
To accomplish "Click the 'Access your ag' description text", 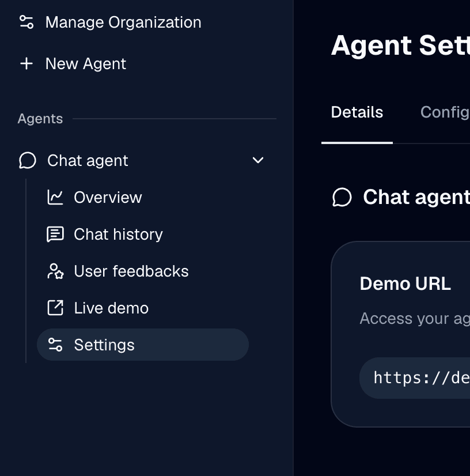I will point(415,319).
